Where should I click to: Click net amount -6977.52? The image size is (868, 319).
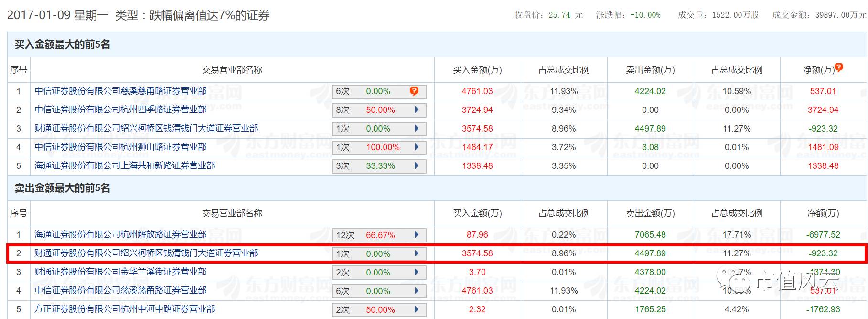823,235
